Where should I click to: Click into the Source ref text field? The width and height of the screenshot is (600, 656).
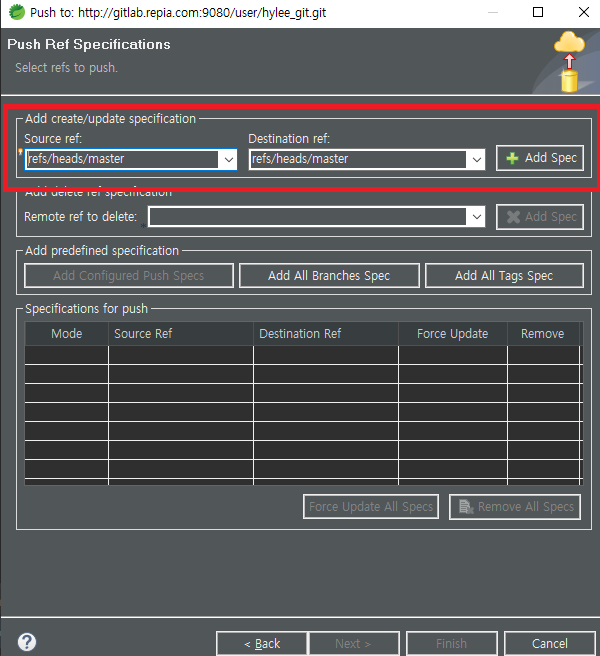[120, 159]
